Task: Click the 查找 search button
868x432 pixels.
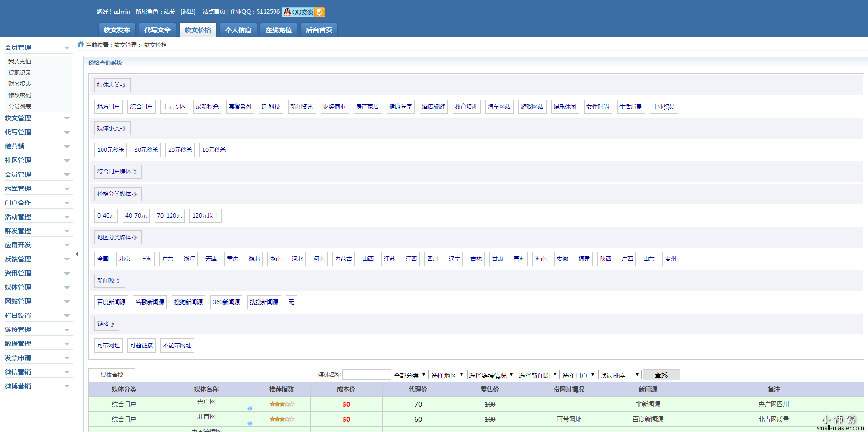Action: click(x=661, y=375)
